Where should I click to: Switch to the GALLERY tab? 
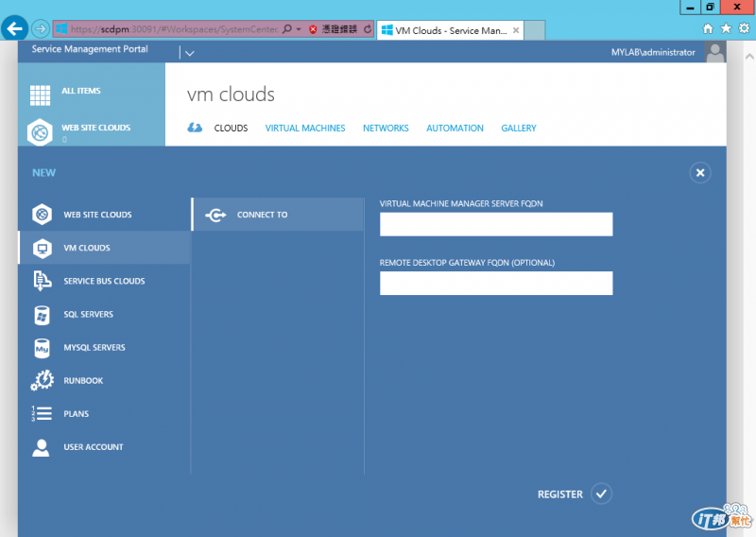(x=519, y=129)
